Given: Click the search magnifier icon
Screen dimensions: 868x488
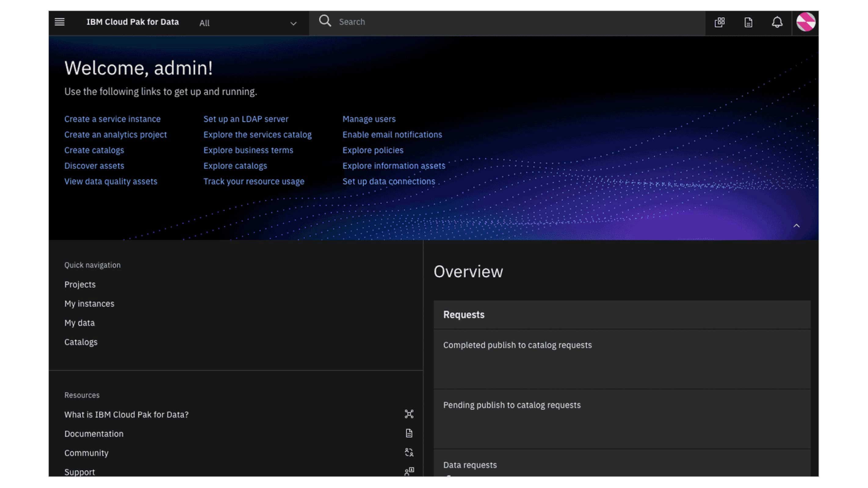Looking at the screenshot, I should (x=325, y=21).
